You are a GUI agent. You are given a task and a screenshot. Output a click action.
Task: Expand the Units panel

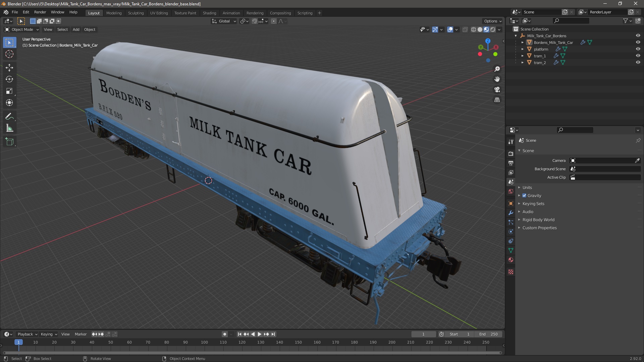point(527,188)
